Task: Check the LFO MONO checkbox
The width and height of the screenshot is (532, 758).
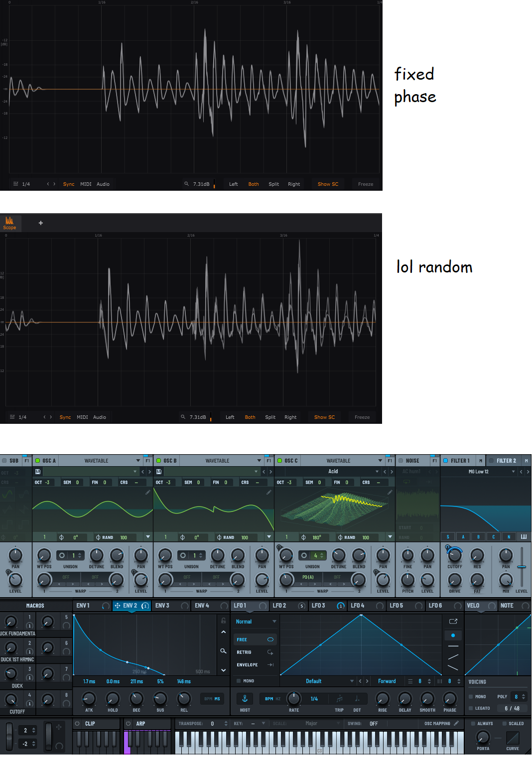Action: tap(238, 681)
